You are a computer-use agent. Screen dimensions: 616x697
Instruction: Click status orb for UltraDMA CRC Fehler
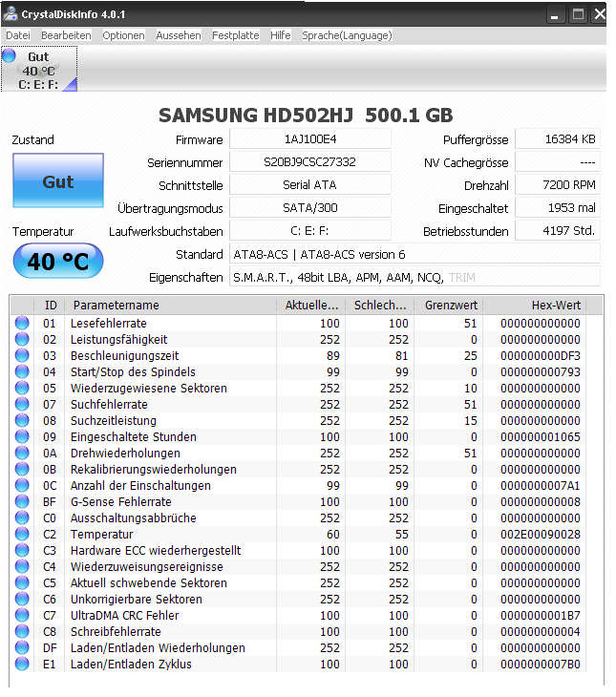click(x=22, y=615)
